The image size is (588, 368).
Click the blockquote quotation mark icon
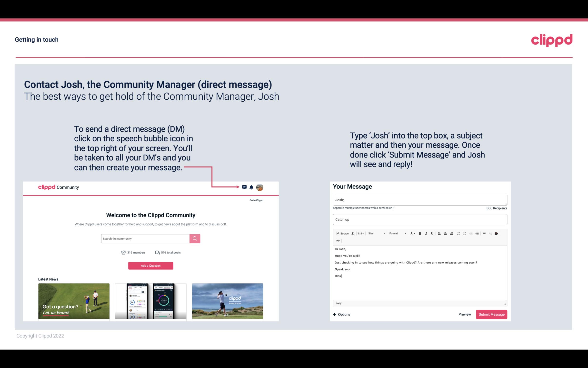[337, 241]
